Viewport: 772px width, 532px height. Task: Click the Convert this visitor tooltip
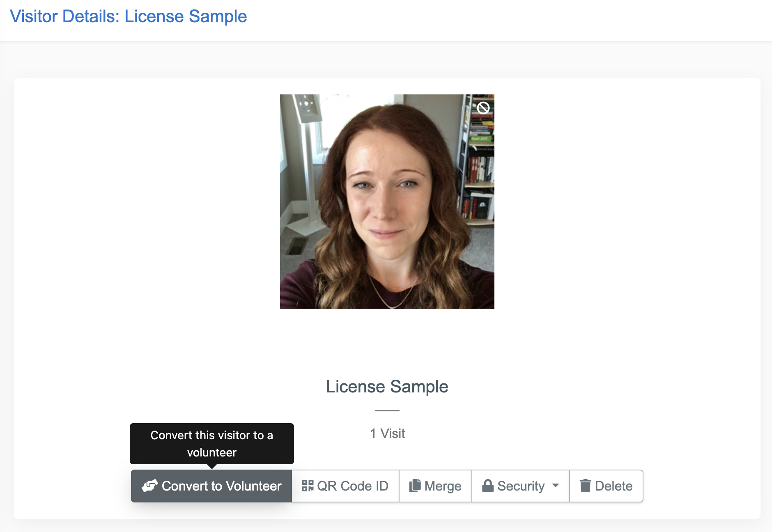tap(212, 444)
